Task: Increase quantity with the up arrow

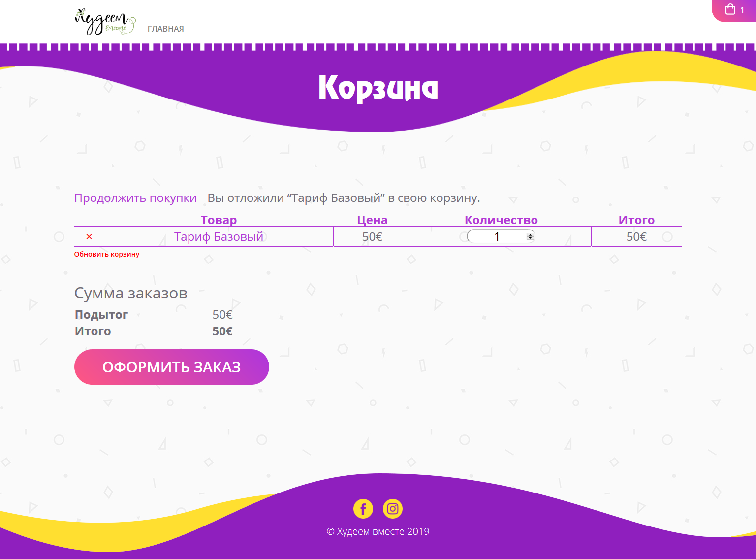Action: (x=530, y=235)
